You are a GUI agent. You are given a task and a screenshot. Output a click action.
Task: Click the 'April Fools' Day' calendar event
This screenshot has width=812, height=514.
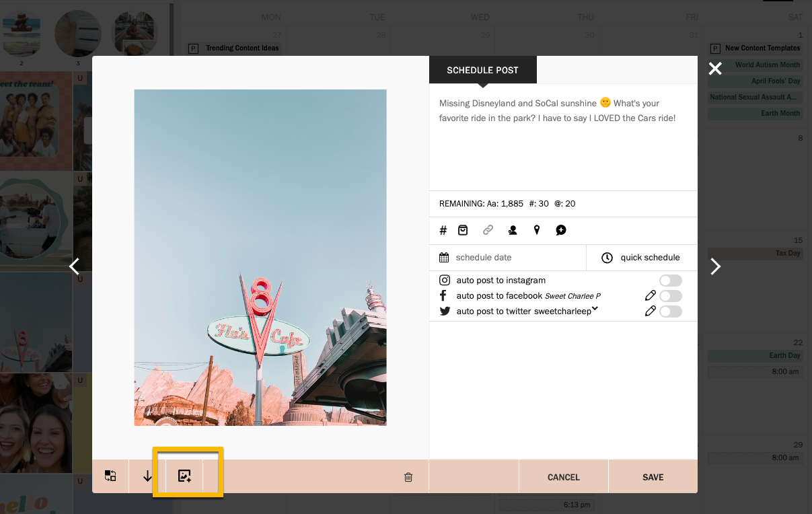755,81
